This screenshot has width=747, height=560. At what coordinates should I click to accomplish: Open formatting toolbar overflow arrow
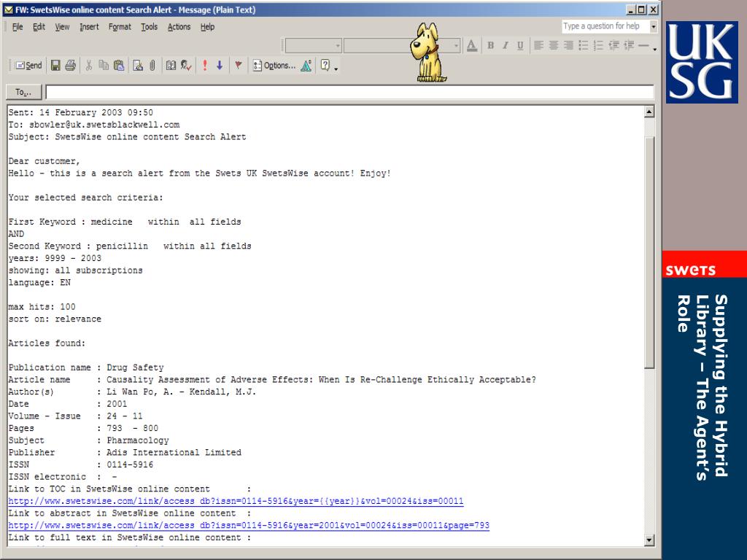click(654, 48)
